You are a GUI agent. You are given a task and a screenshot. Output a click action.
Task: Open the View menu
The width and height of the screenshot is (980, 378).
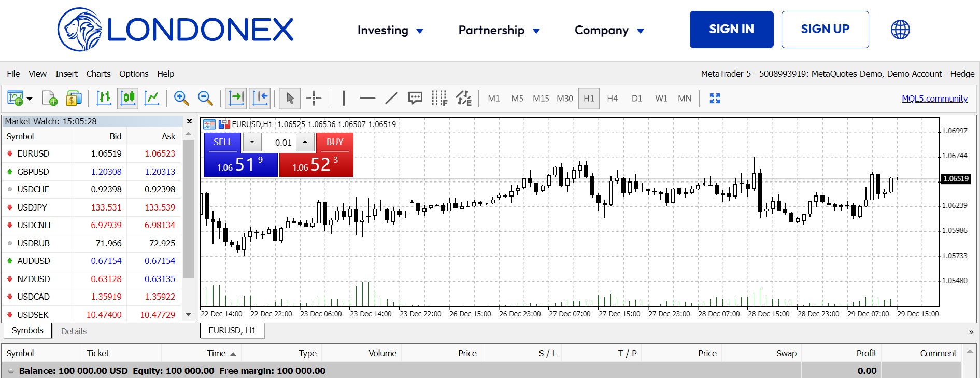click(x=37, y=74)
